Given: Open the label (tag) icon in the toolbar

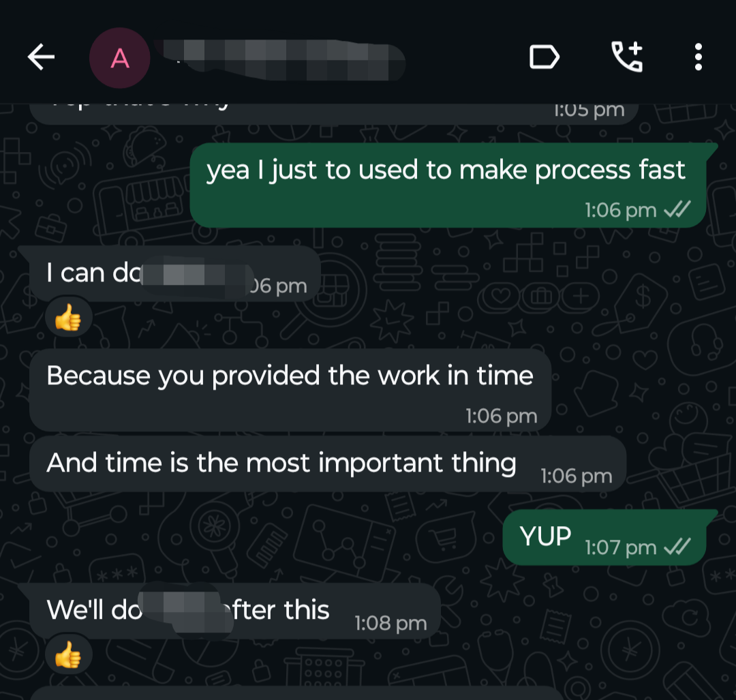Looking at the screenshot, I should pos(544,57).
